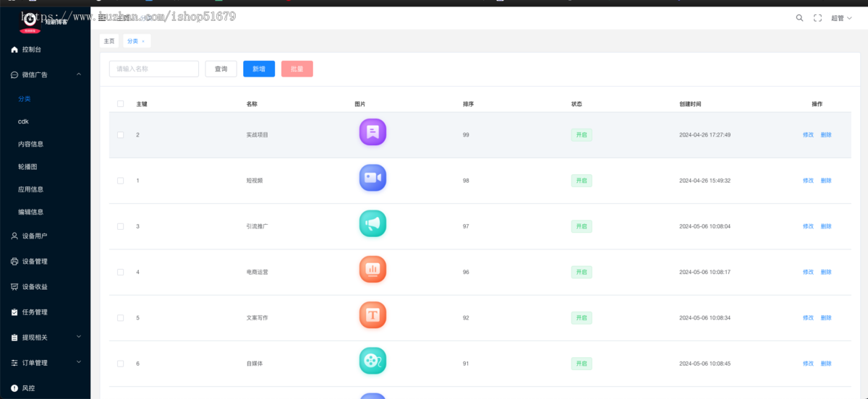Click the 风控 exclamation icon
The height and width of the screenshot is (399, 868).
coord(14,388)
